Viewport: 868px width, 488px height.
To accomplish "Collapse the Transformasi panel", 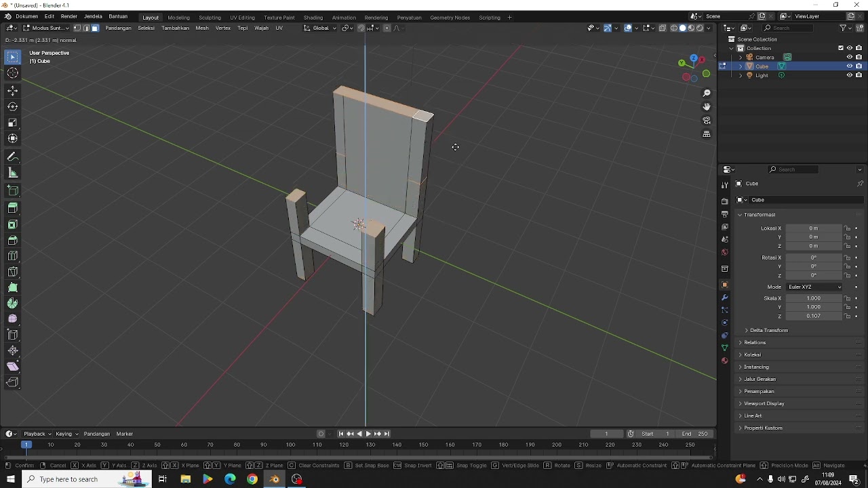I will (759, 215).
